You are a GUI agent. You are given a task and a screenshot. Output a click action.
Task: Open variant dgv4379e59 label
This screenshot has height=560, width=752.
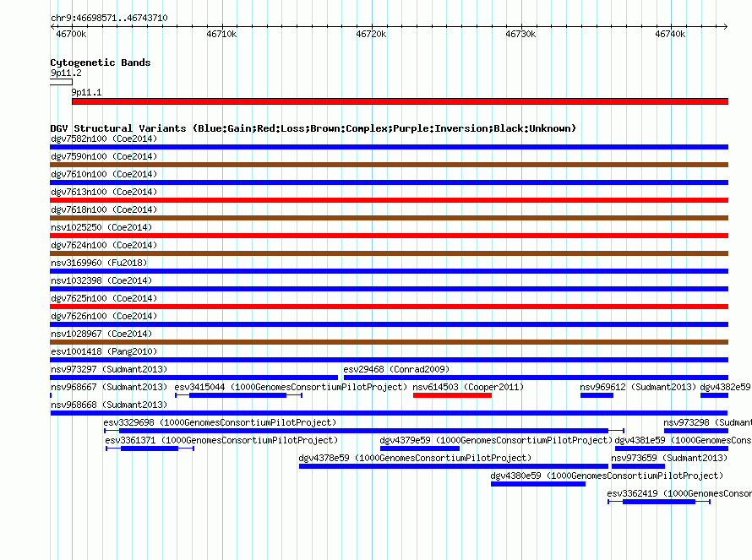coord(496,440)
